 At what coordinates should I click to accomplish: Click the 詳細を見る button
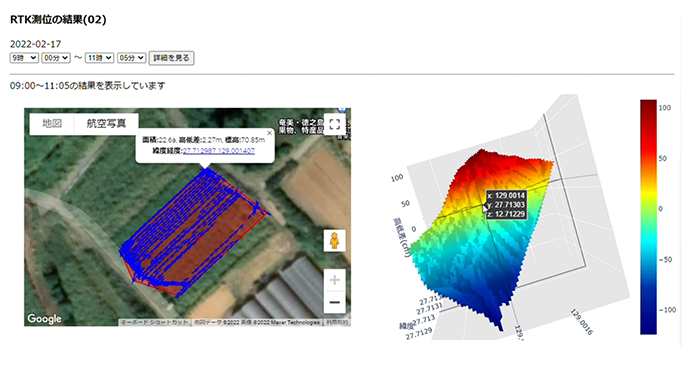click(172, 58)
